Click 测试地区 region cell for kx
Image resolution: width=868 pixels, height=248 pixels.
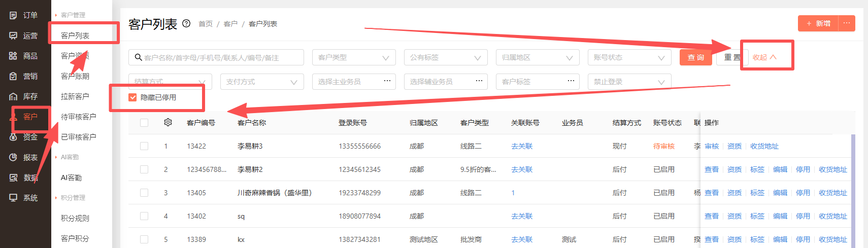click(x=424, y=239)
